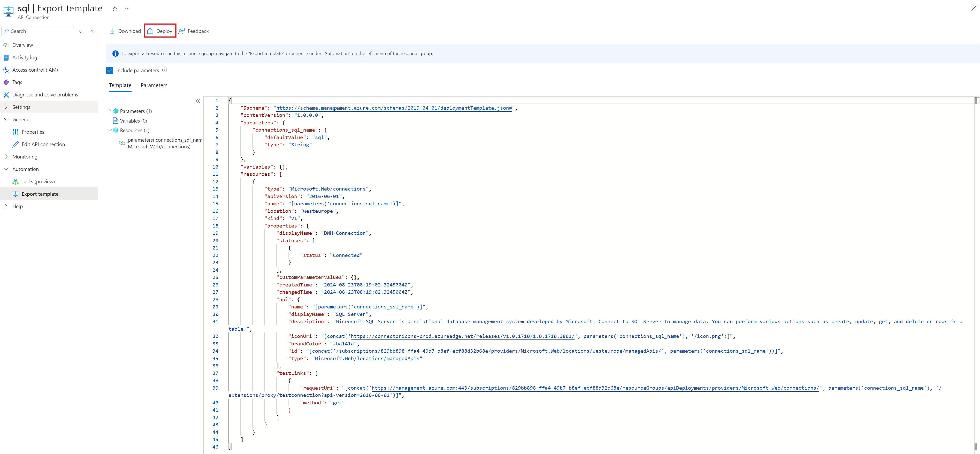Click the "apiVersion": "2016-06-01" line
Image resolution: width=980 pixels, height=454 pixels.
coord(304,196)
